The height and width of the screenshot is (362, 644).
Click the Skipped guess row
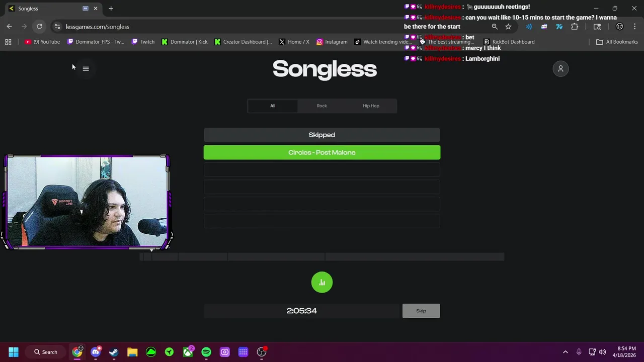tap(322, 135)
